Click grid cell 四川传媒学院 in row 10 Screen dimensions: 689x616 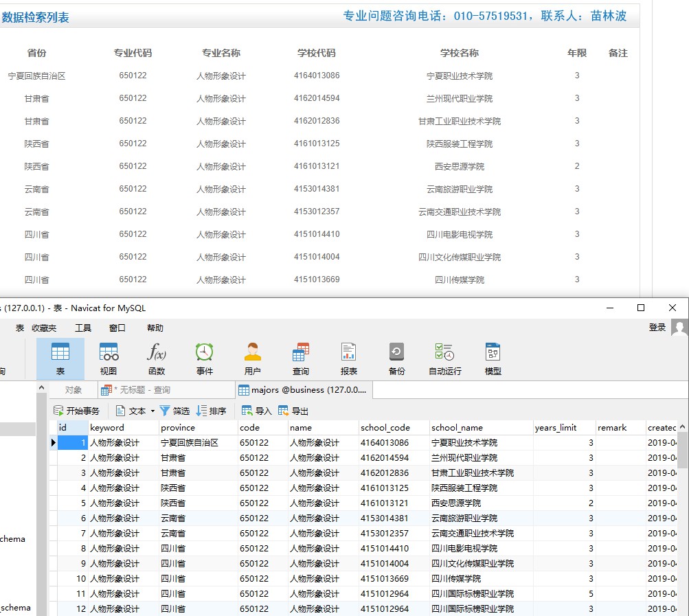point(481,579)
